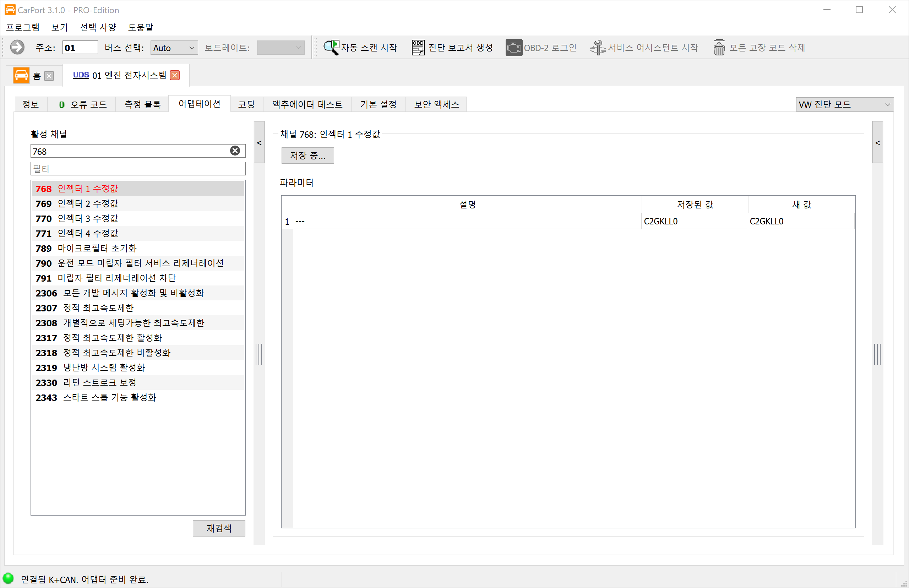
Task: Start the service assistant (서비스 어시스턴트 시작)
Action: [644, 48]
